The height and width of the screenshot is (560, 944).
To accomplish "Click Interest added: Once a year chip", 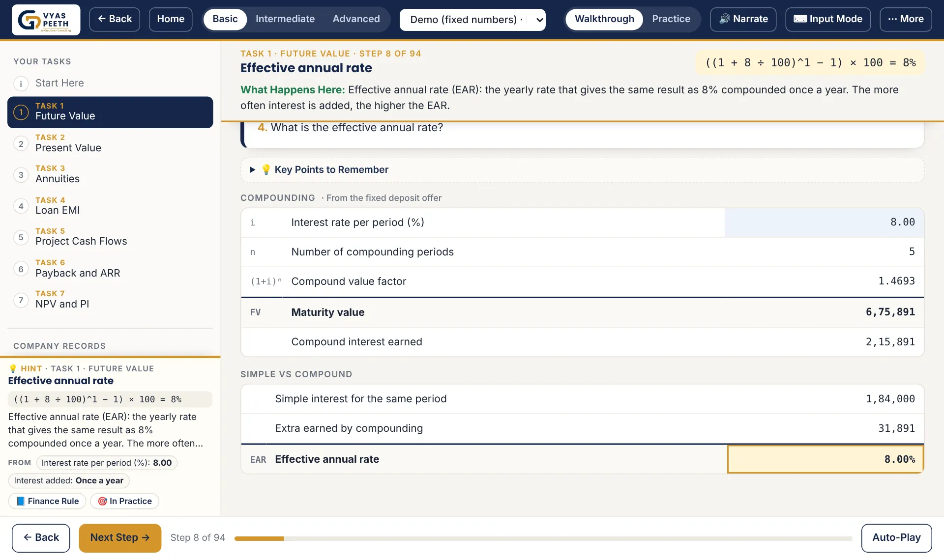I will 69,480.
